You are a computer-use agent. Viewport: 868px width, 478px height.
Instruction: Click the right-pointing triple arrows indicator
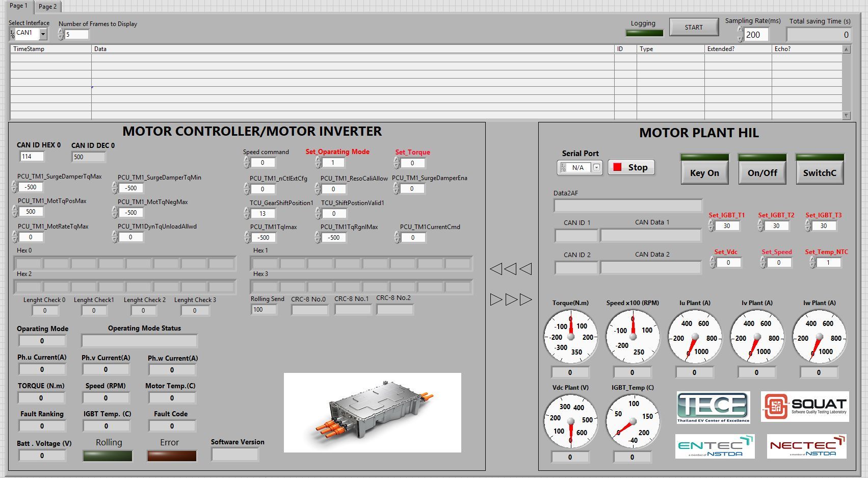coord(511,299)
